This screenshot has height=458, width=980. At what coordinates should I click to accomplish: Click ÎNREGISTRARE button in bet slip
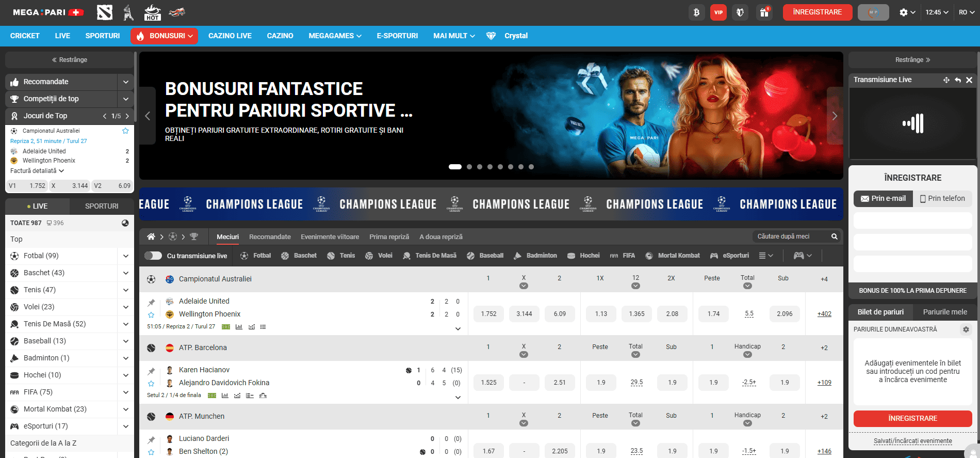[x=913, y=418]
